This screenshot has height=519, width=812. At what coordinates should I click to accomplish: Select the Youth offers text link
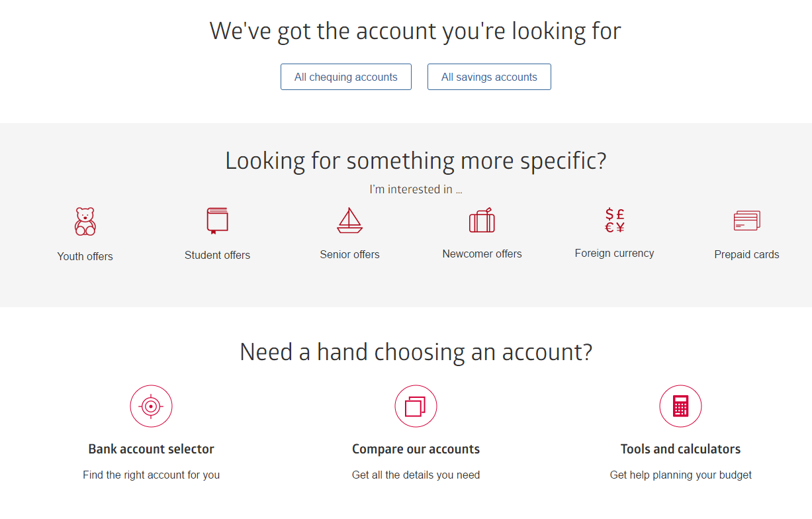point(85,256)
